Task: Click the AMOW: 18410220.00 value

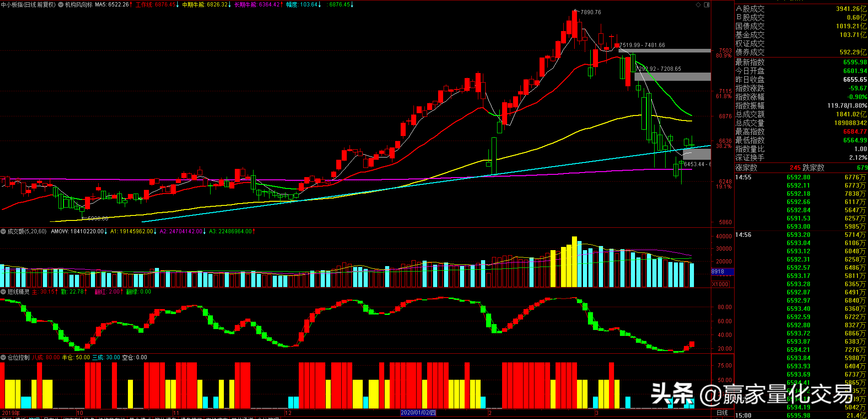Action: 79,231
